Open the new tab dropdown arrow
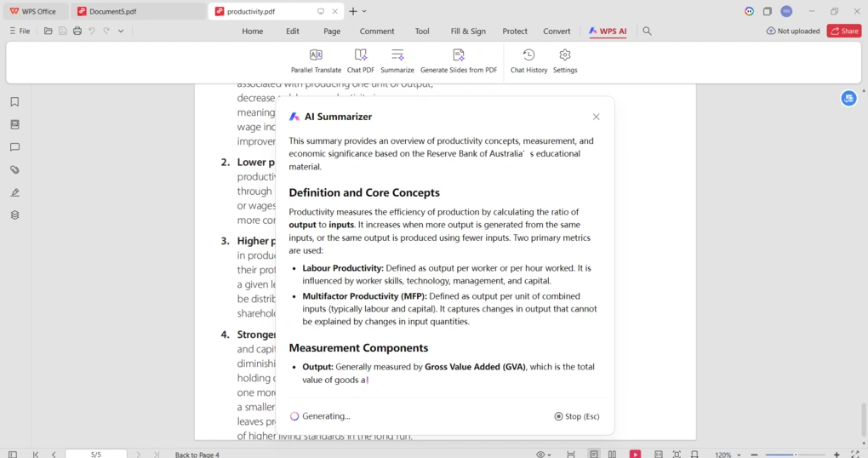Screen dimensions: 868x458 [x=364, y=11]
